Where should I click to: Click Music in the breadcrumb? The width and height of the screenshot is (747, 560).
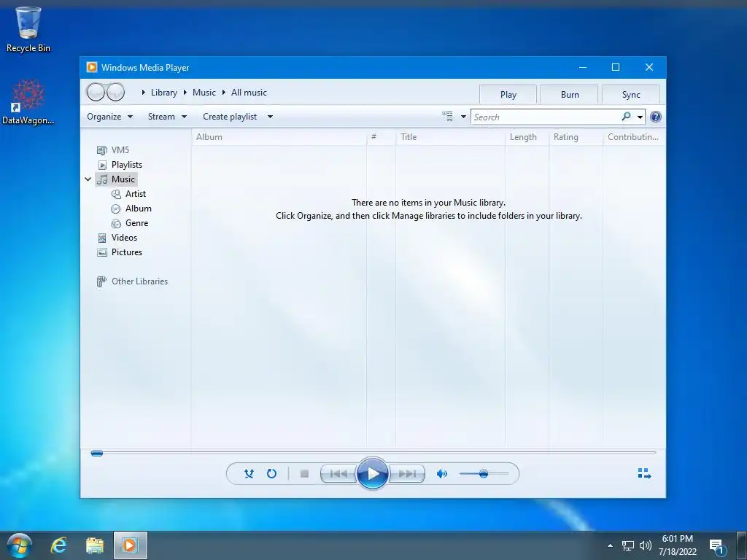tap(204, 93)
